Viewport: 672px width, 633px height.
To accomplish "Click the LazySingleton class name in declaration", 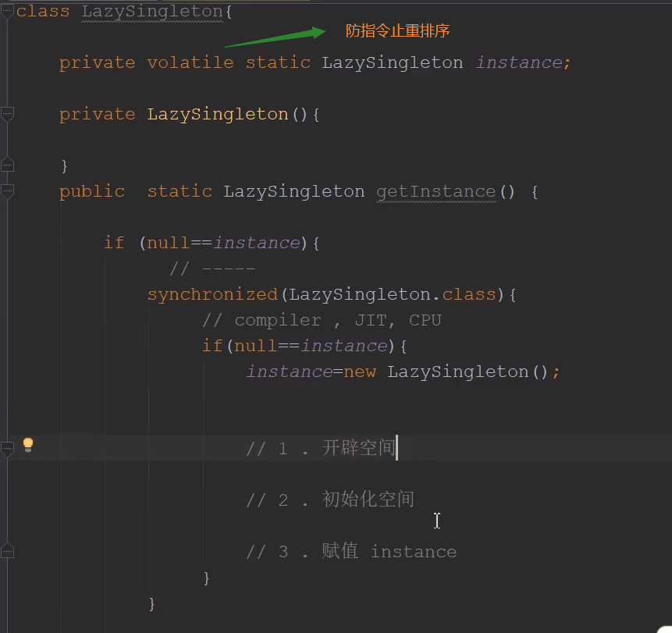I will click(152, 12).
